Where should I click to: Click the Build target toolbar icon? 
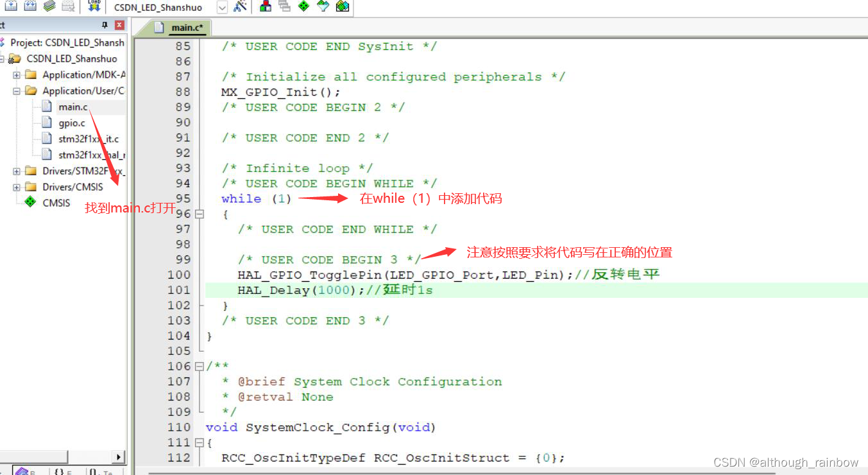coord(12,6)
